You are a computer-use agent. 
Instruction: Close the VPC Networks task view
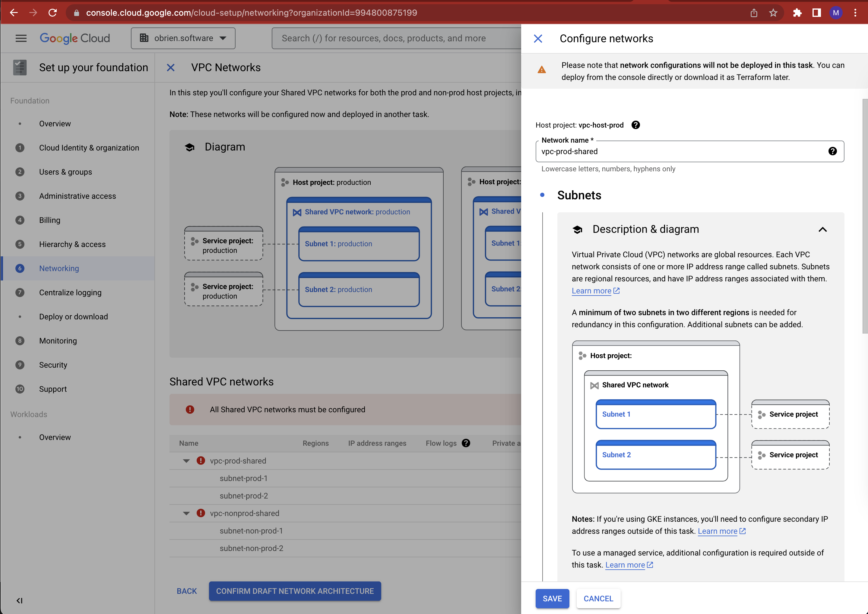pyautogui.click(x=171, y=68)
